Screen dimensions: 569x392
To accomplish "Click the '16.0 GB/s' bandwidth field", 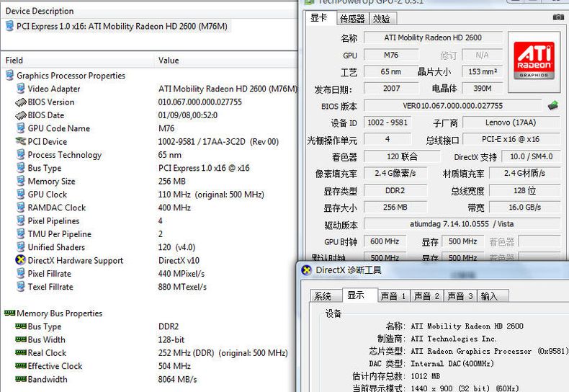I will pyautogui.click(x=525, y=208).
